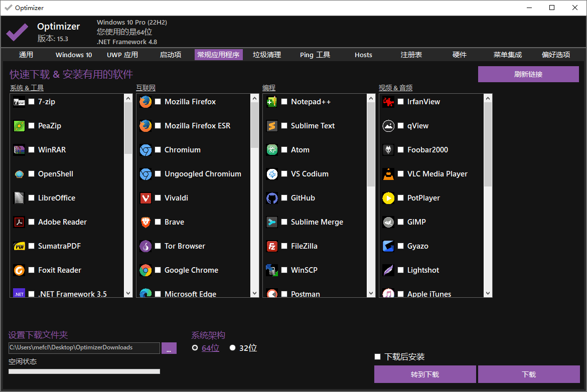Screen dimensions: 587x392
Task: Tick the qView checkbox
Action: coord(400,126)
